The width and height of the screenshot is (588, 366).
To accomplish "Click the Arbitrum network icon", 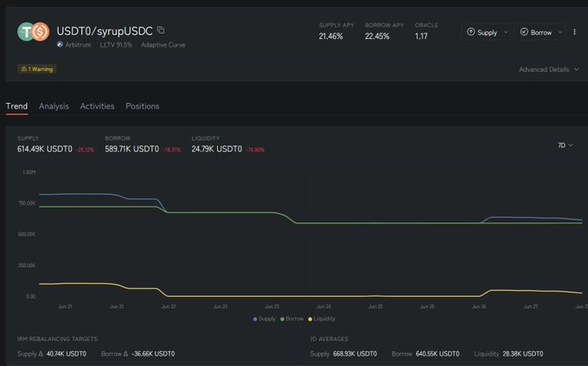I will [x=60, y=44].
